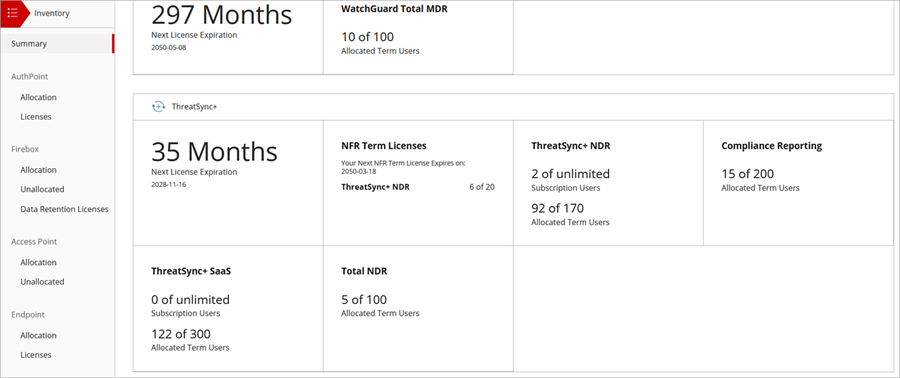Open Unallocated under Firebox
Image resolution: width=900 pixels, height=378 pixels.
pos(42,189)
